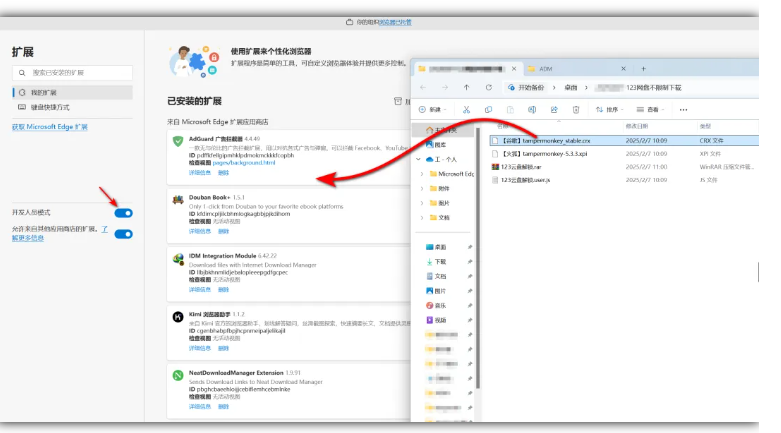Image resolution: width=781 pixels, height=433 pixels.
Task: Open Kimi extension details link
Action: point(200,349)
